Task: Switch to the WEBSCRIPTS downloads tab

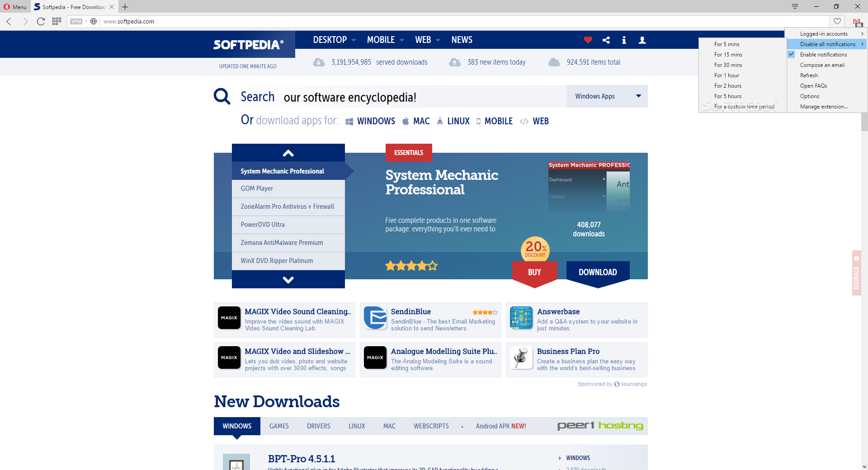Action: [x=431, y=426]
